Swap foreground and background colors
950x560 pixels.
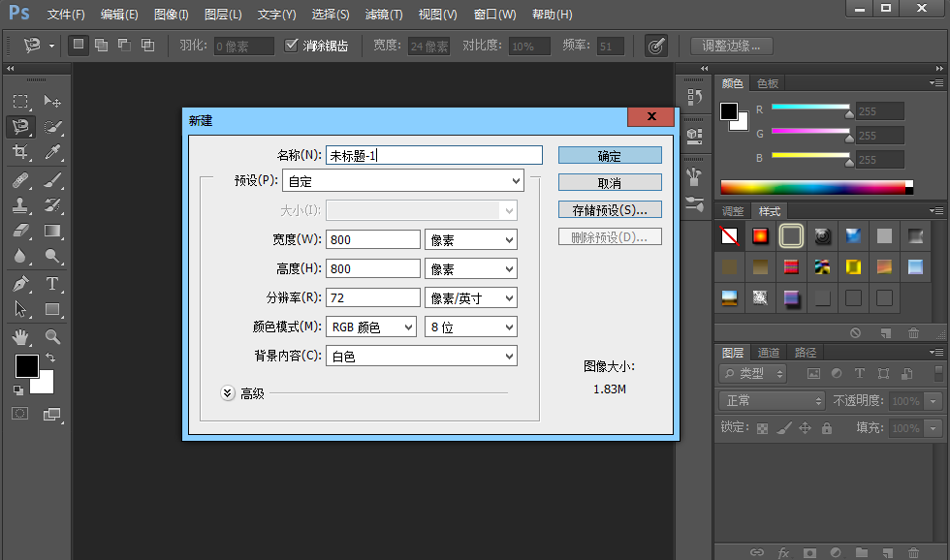click(x=50, y=358)
